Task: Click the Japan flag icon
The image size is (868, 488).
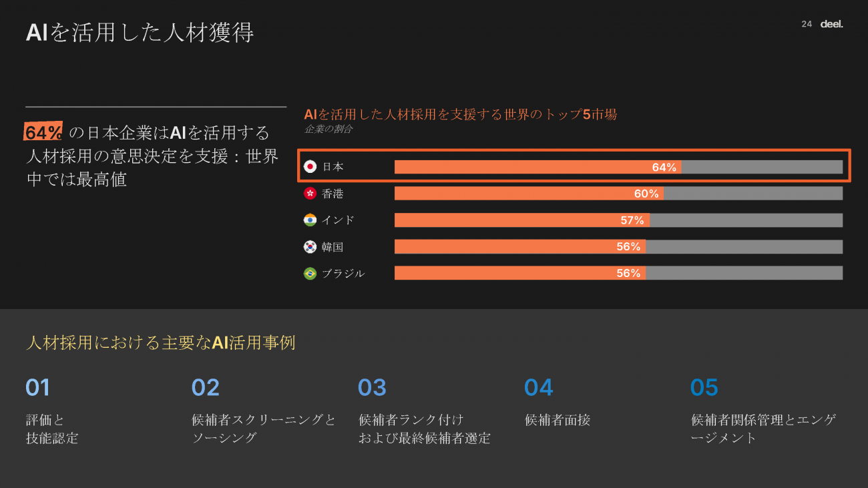Action: tap(310, 167)
